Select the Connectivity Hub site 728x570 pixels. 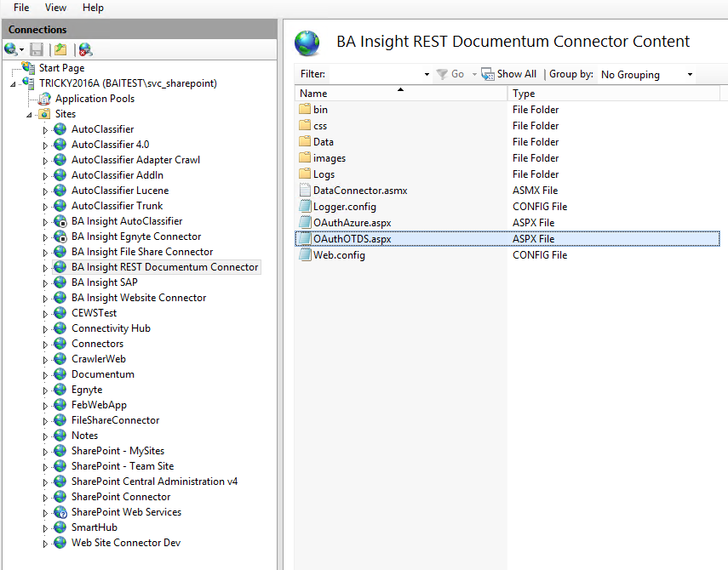tap(112, 328)
